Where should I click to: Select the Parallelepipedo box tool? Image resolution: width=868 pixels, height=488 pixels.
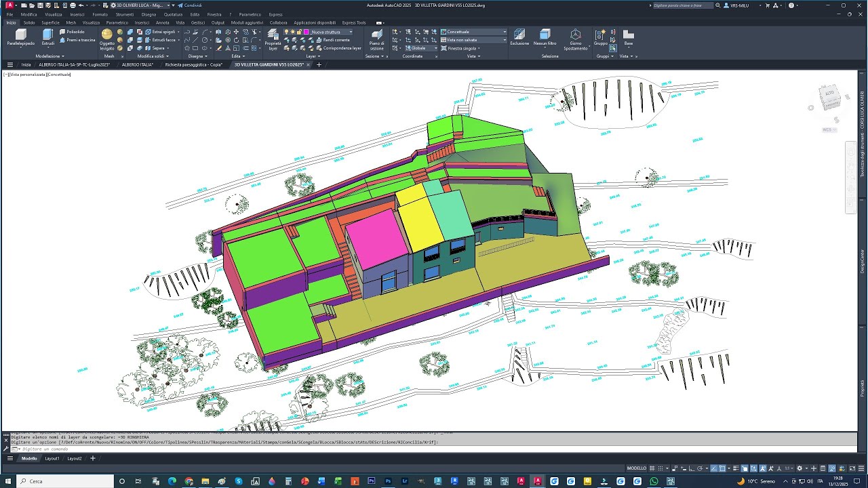click(20, 37)
